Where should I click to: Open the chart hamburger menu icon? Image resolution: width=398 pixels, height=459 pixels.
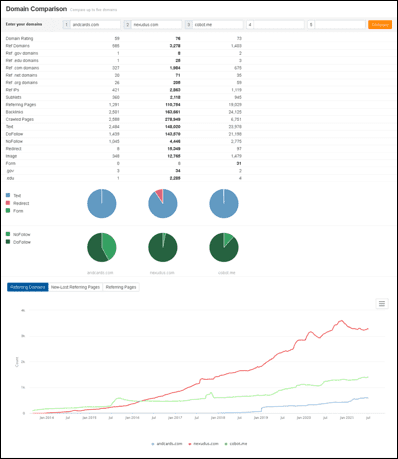click(382, 303)
